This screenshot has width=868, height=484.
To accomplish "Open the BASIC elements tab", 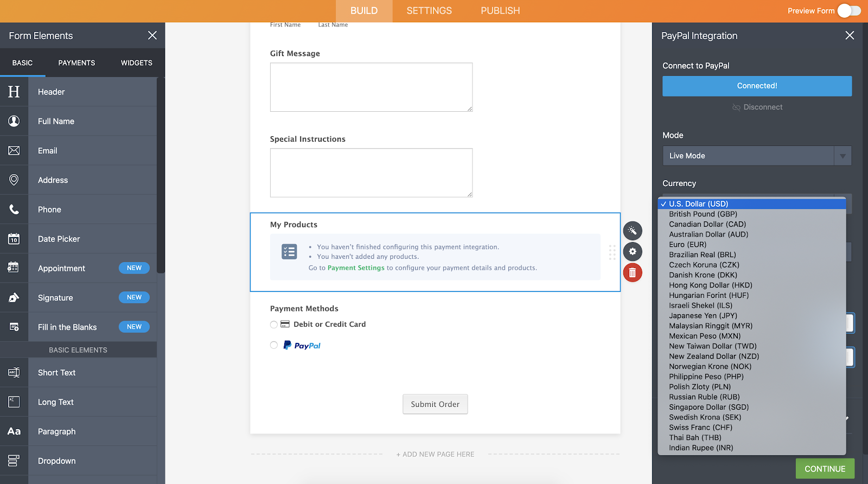I will click(x=22, y=63).
